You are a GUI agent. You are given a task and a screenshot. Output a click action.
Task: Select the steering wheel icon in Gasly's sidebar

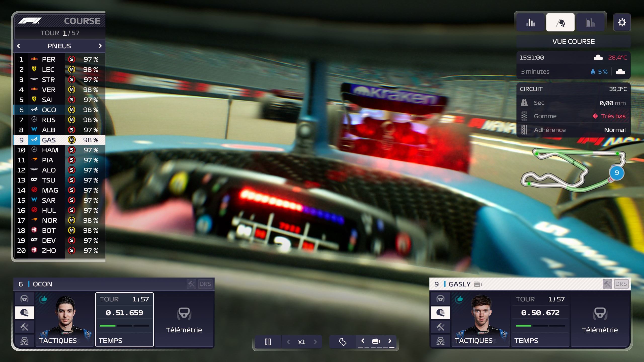coord(440,299)
